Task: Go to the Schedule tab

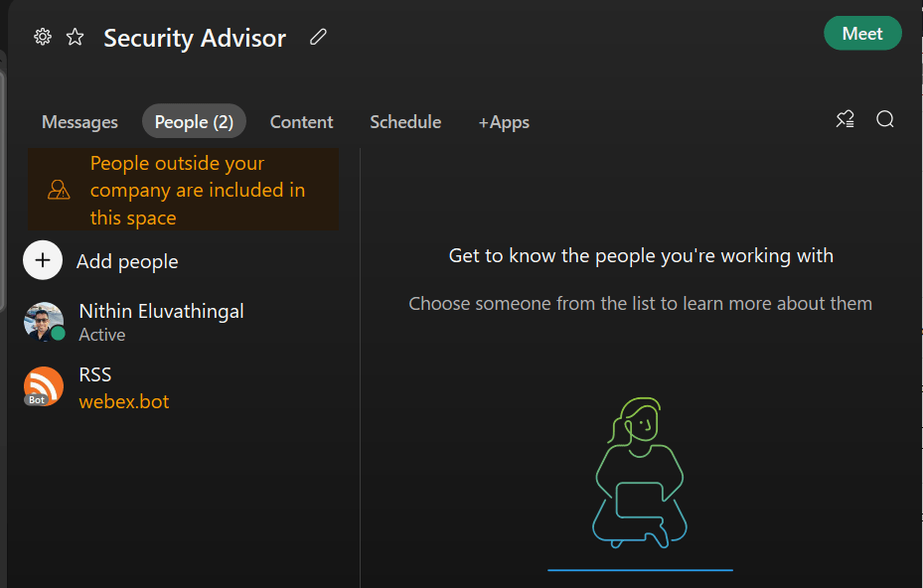Action: pos(405,122)
